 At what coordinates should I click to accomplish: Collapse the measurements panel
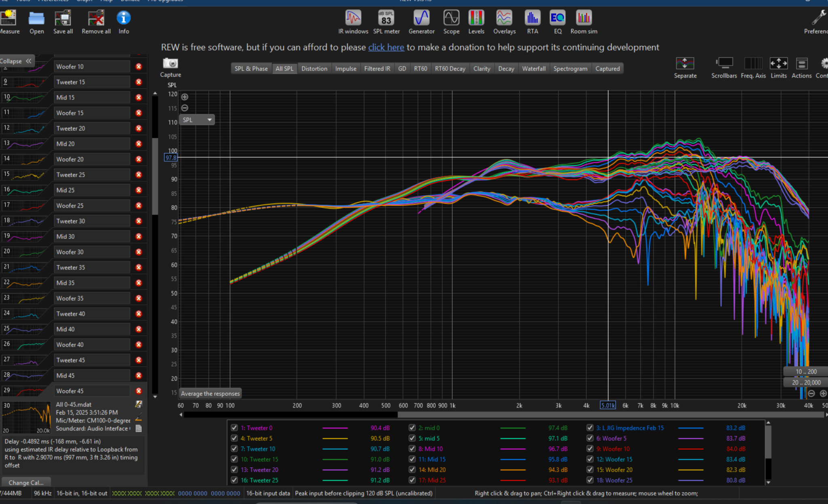click(16, 61)
